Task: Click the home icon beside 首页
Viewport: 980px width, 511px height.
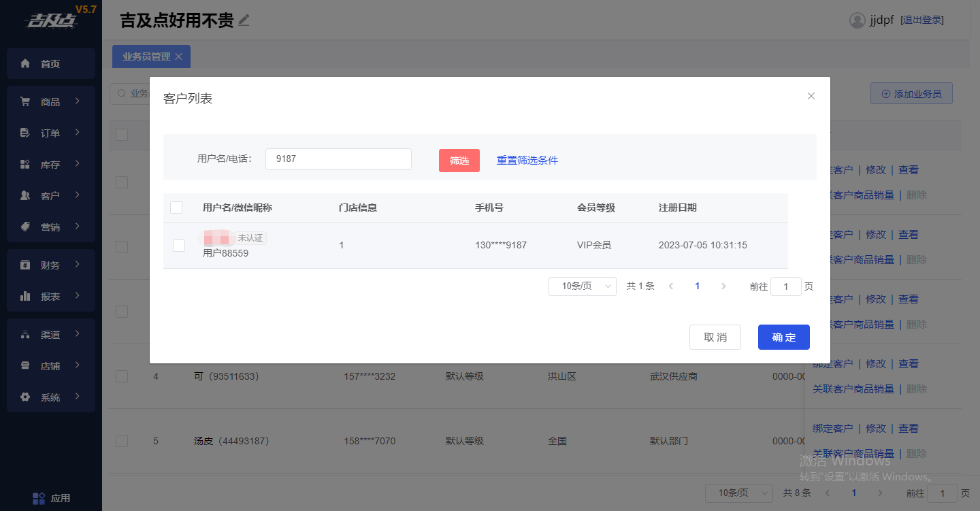Action: 25,63
